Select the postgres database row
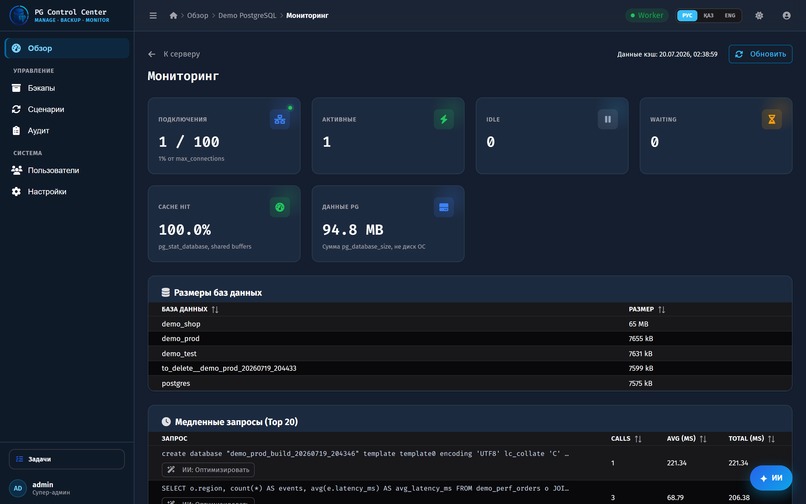This screenshot has width=806, height=504. pyautogui.click(x=470, y=383)
